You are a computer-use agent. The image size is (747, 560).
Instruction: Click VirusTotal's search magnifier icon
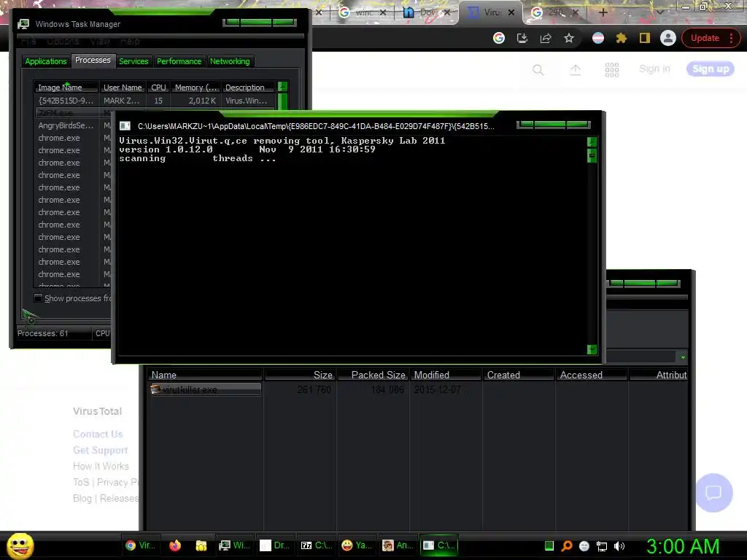tap(538, 70)
